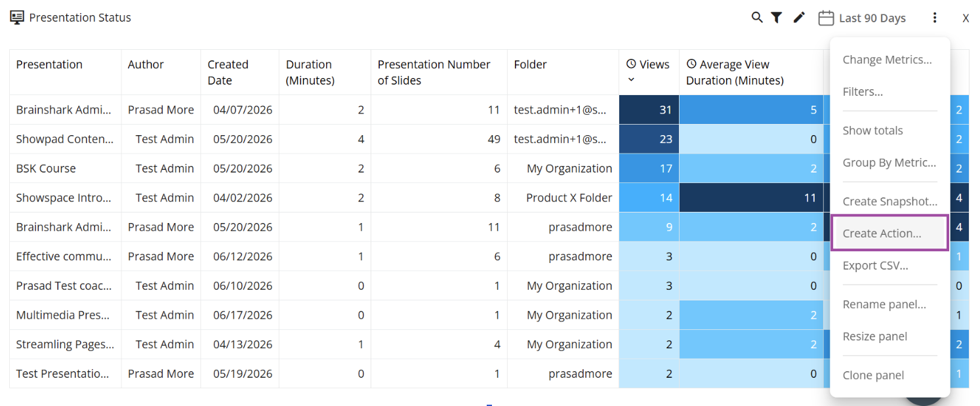Click the filter funnel icon
The width and height of the screenshot is (980, 406).
click(x=777, y=18)
